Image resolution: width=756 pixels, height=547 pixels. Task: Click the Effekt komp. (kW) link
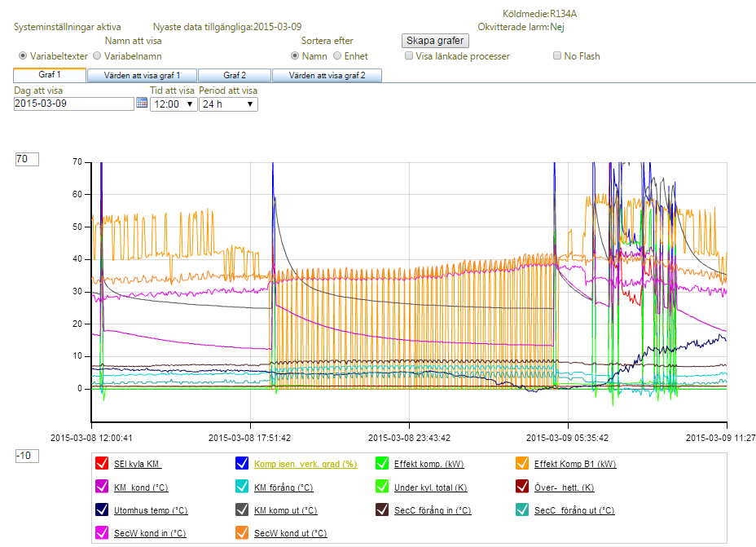pos(429,464)
